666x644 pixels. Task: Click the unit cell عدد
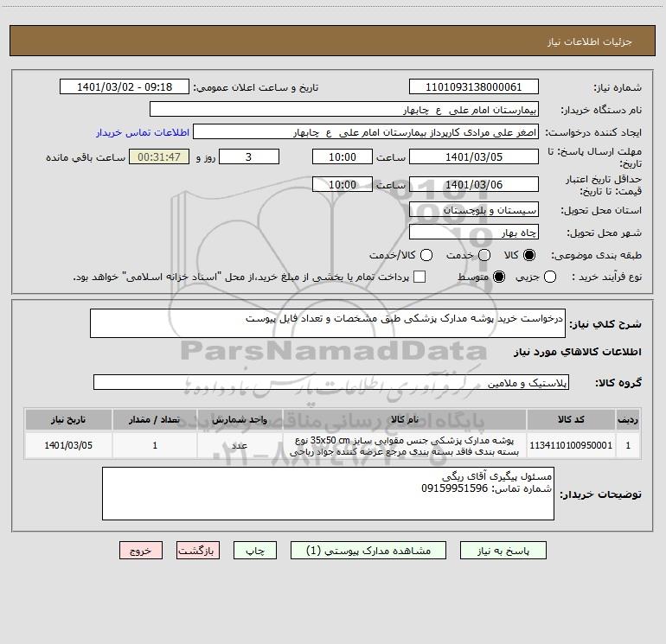coord(240,445)
